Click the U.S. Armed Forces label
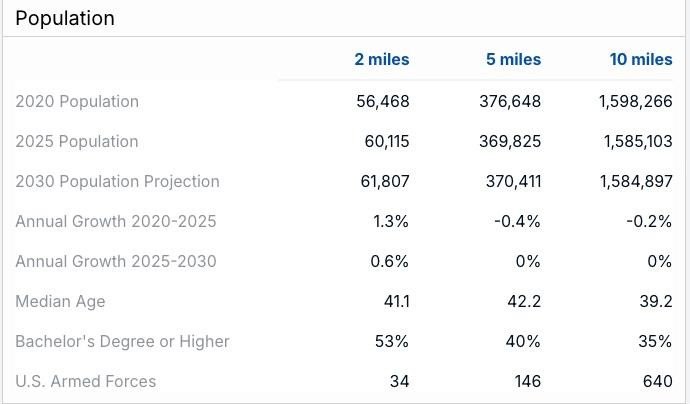The image size is (690, 404). pos(86,382)
